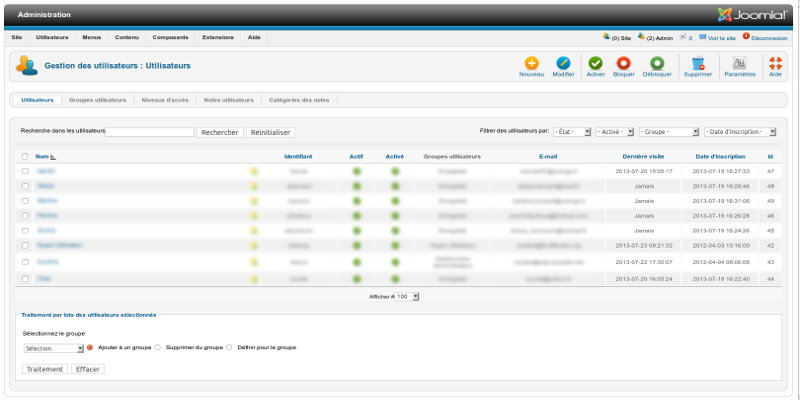Click the Voir le site icon
Screen dimensions: 800x400
(x=703, y=37)
